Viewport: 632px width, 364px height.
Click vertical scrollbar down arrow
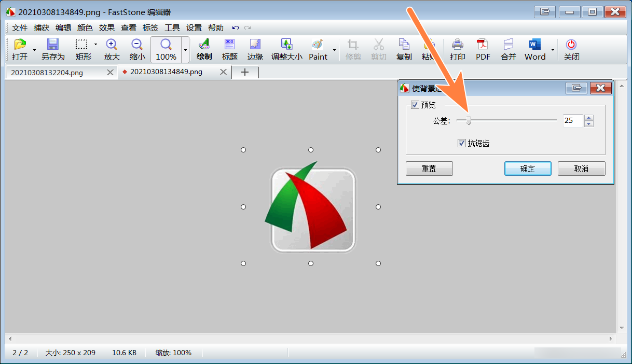click(622, 328)
